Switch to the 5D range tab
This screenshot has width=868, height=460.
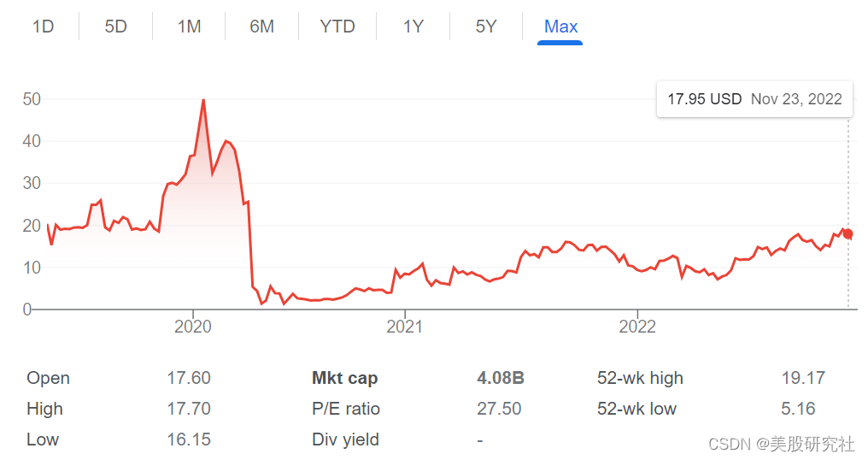tap(115, 27)
